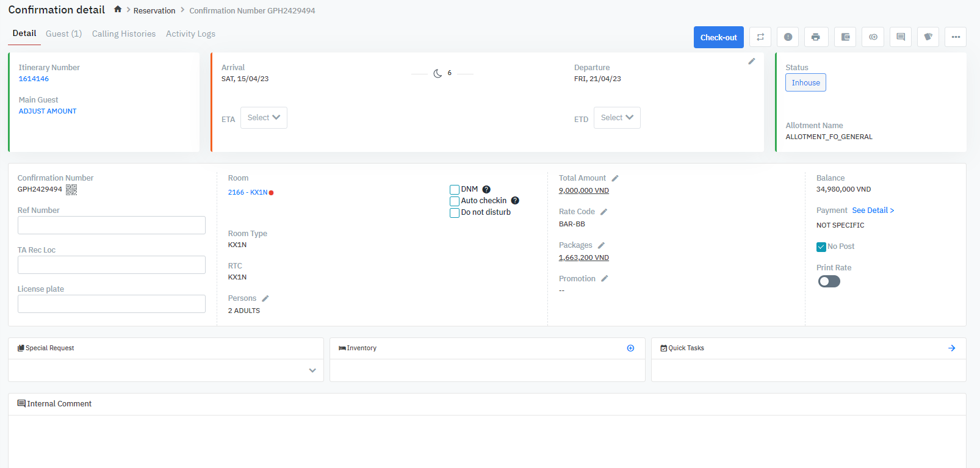This screenshot has height=468, width=980.
Task: Click the swap arrows icon button
Action: tap(760, 37)
